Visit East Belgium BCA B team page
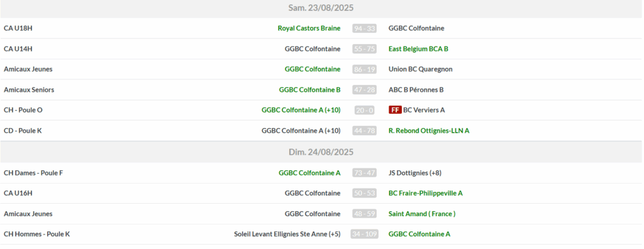The height and width of the screenshot is (249, 644). [418, 49]
